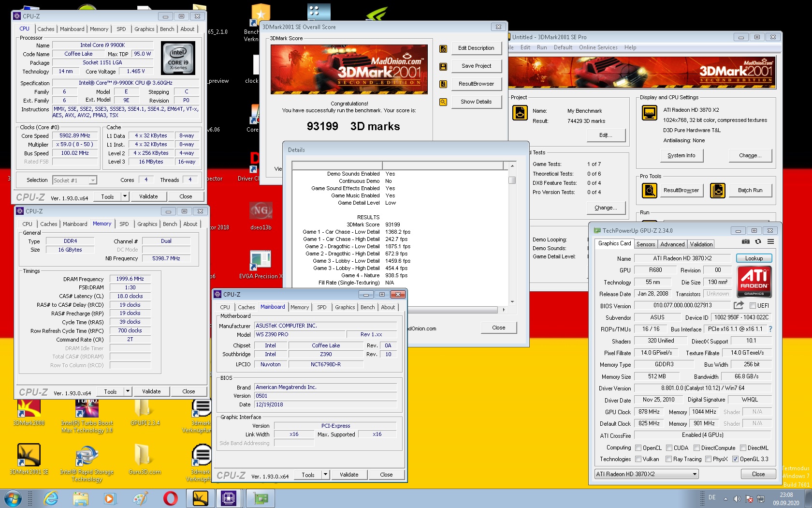Show hidden system tray icons
812x508 pixels.
[x=725, y=499]
